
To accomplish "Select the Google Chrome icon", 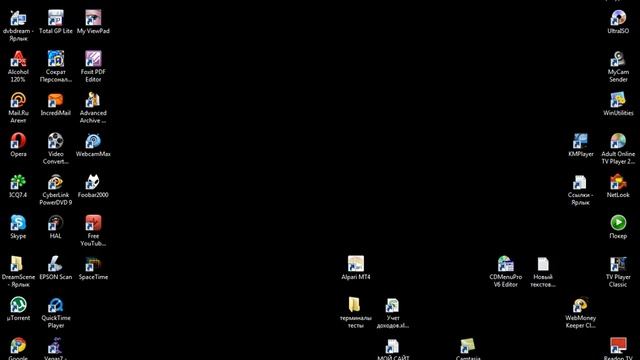I will tap(18, 346).
